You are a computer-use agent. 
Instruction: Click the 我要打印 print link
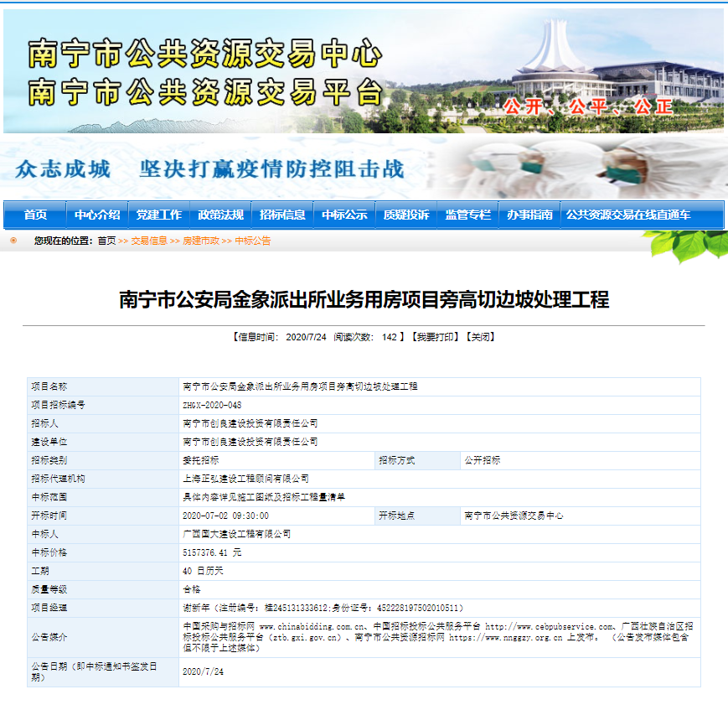click(x=435, y=337)
